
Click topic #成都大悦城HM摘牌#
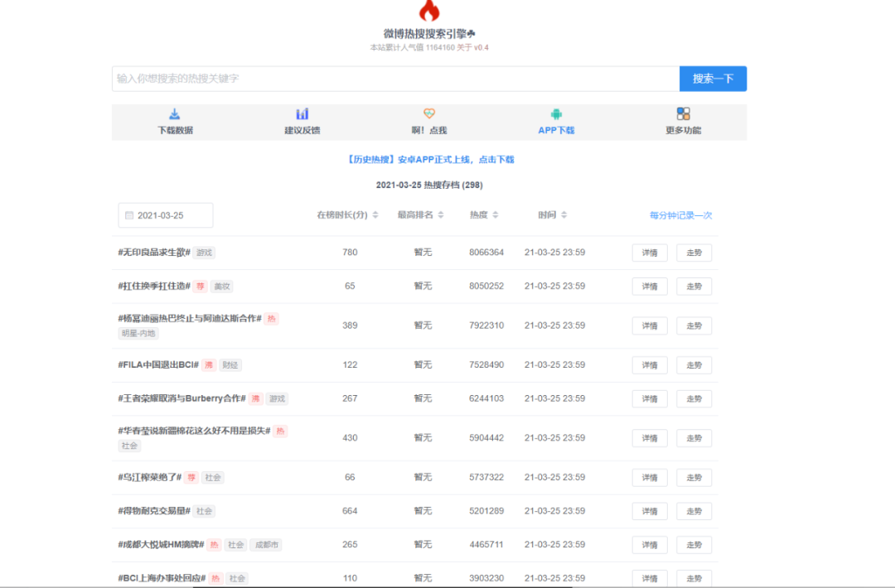coord(161,544)
